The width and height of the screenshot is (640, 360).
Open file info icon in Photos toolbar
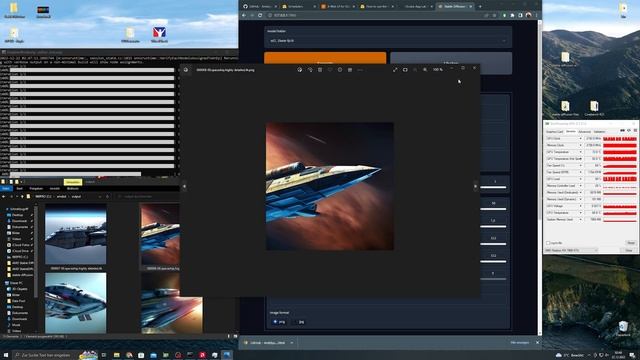click(x=340, y=70)
